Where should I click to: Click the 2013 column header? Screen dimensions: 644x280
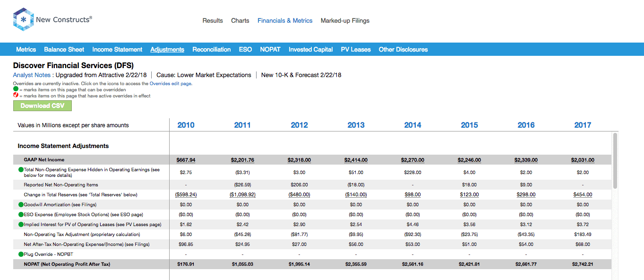coord(356,125)
